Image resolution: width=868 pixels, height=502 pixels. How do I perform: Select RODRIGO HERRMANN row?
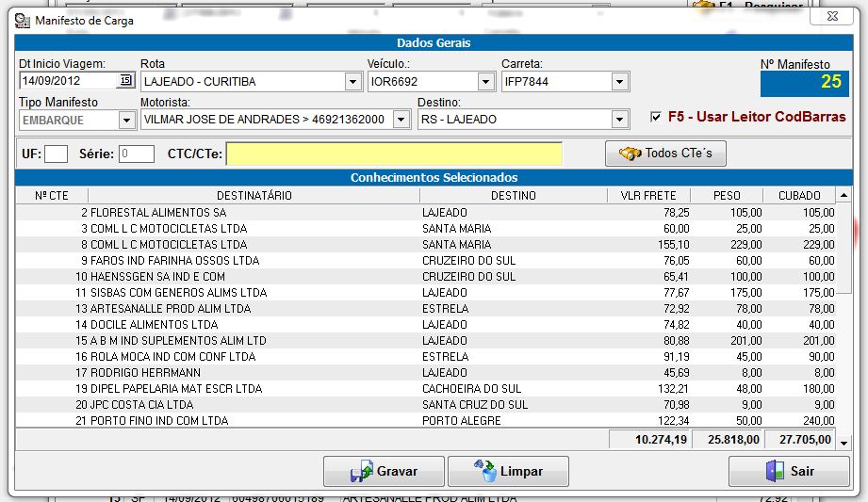(426, 373)
